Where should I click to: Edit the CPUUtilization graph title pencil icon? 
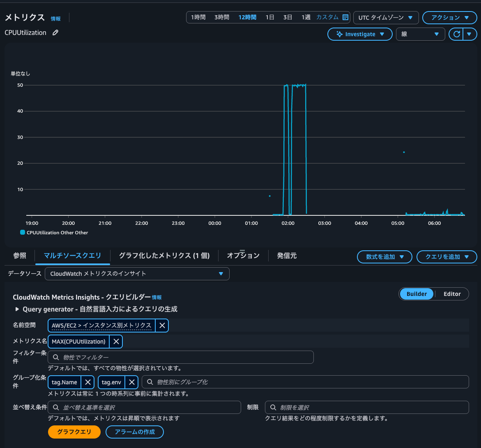55,32
